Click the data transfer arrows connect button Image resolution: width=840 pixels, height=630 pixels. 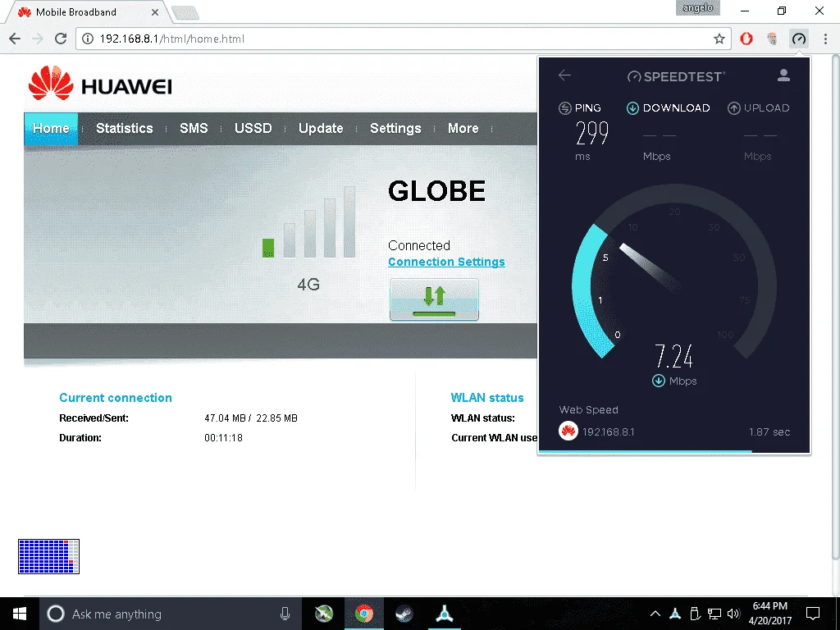pyautogui.click(x=434, y=299)
